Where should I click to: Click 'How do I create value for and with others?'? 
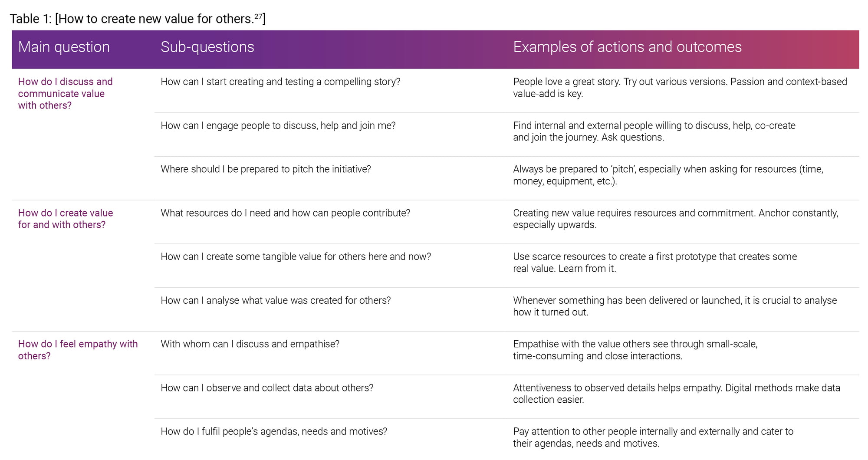click(x=65, y=219)
